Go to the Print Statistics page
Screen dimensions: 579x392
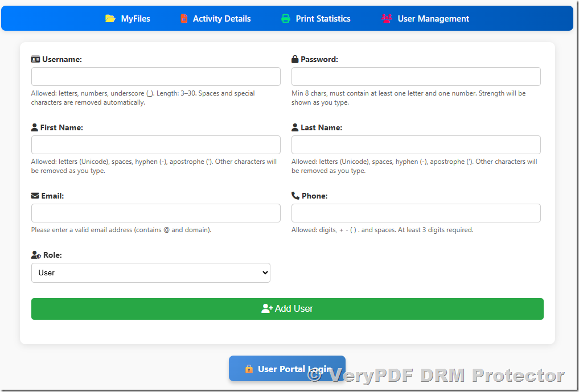(323, 19)
